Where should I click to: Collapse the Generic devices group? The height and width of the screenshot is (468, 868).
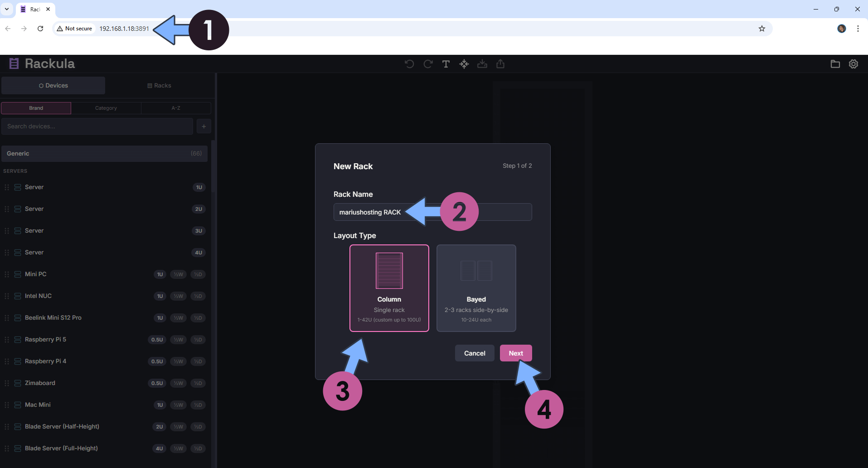point(104,153)
